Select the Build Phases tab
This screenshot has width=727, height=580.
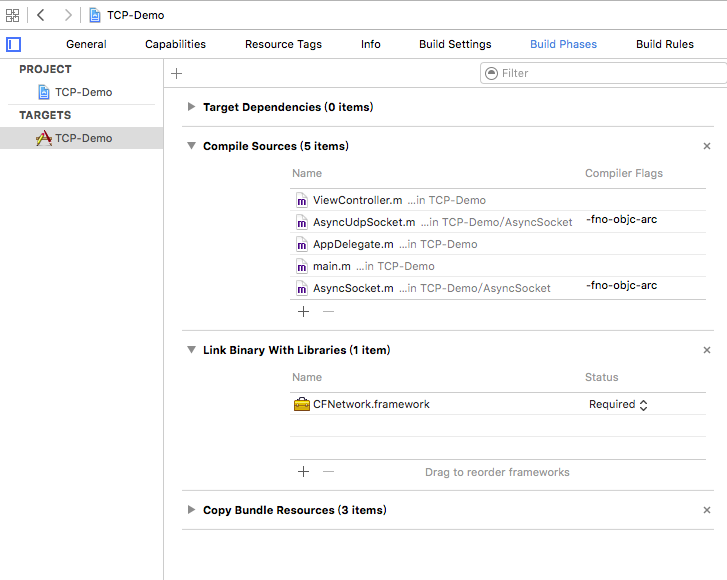click(x=563, y=44)
